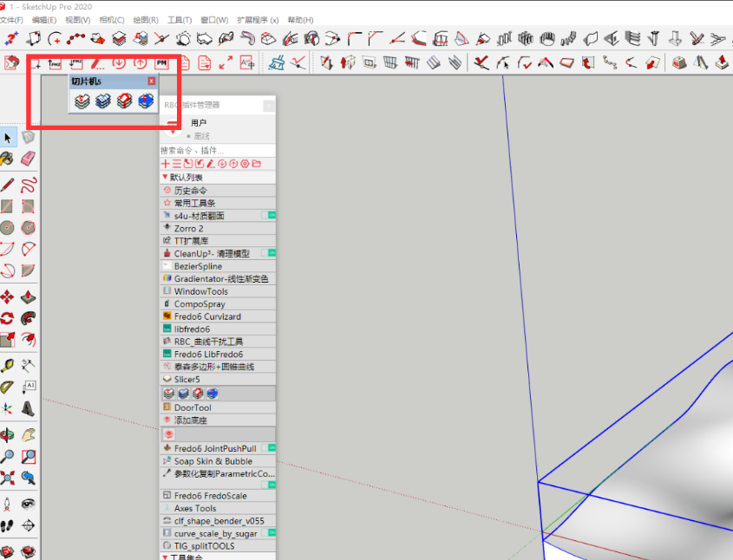Click the Zoom Extents tool
This screenshot has width=733, height=560.
point(7,479)
